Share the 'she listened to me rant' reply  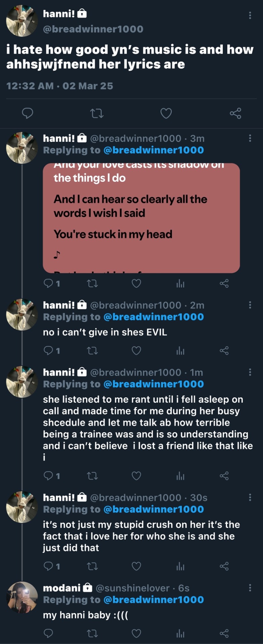(x=224, y=476)
